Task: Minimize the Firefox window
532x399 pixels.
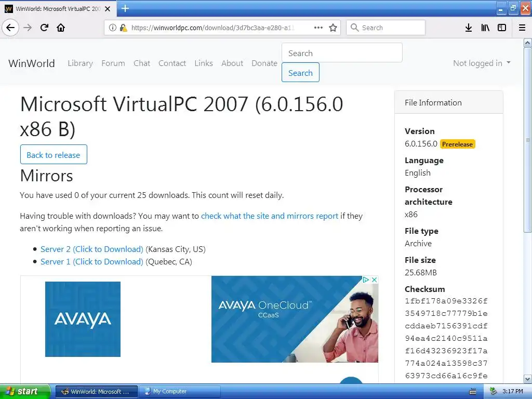Action: (501, 8)
